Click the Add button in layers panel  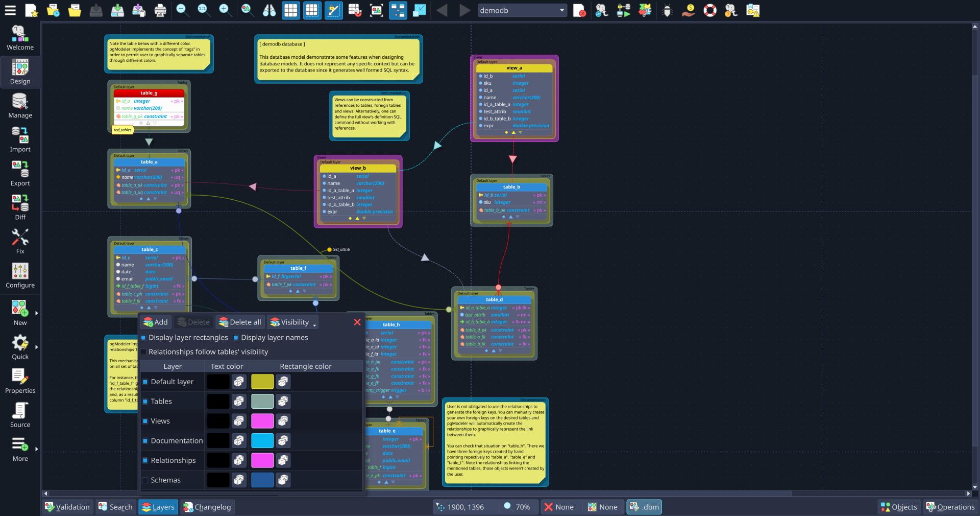[x=155, y=322]
